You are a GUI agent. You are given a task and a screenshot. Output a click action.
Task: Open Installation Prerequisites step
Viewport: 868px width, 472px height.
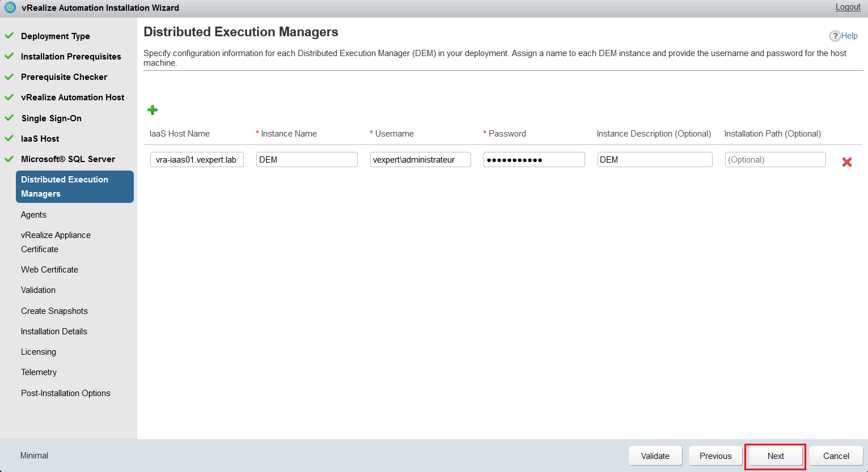[71, 57]
